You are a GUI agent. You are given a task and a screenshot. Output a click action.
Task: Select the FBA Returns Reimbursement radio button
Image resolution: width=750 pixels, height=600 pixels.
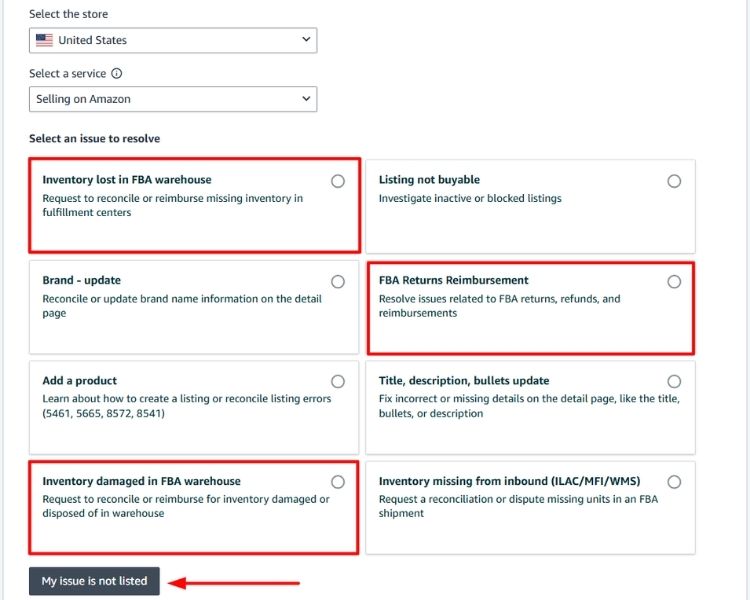click(674, 281)
